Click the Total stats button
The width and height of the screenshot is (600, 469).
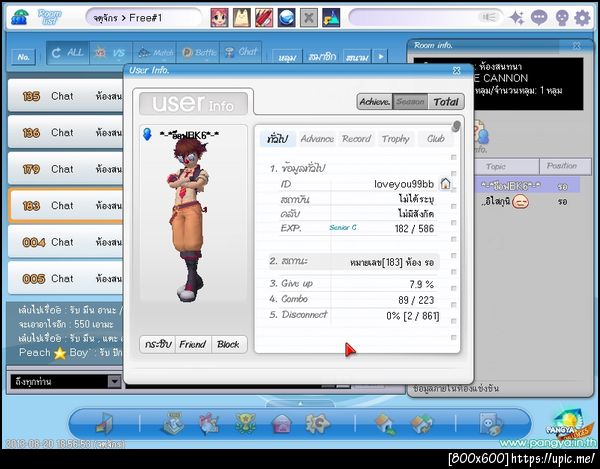coord(446,102)
